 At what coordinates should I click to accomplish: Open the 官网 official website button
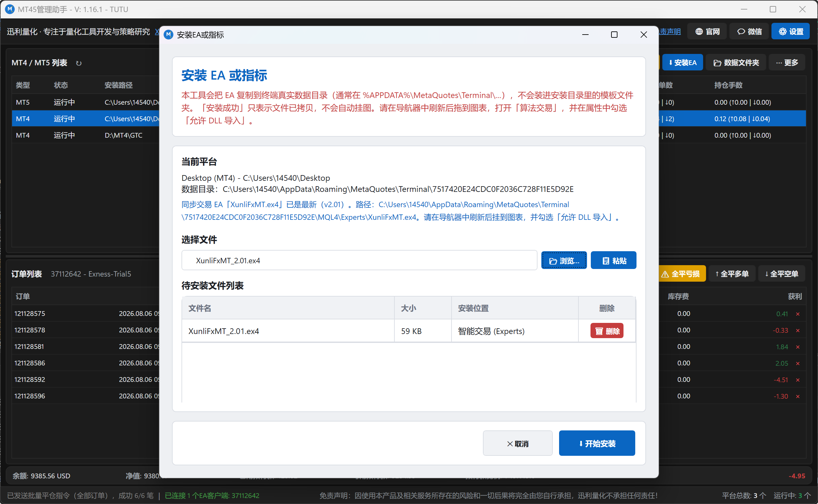[x=707, y=32]
